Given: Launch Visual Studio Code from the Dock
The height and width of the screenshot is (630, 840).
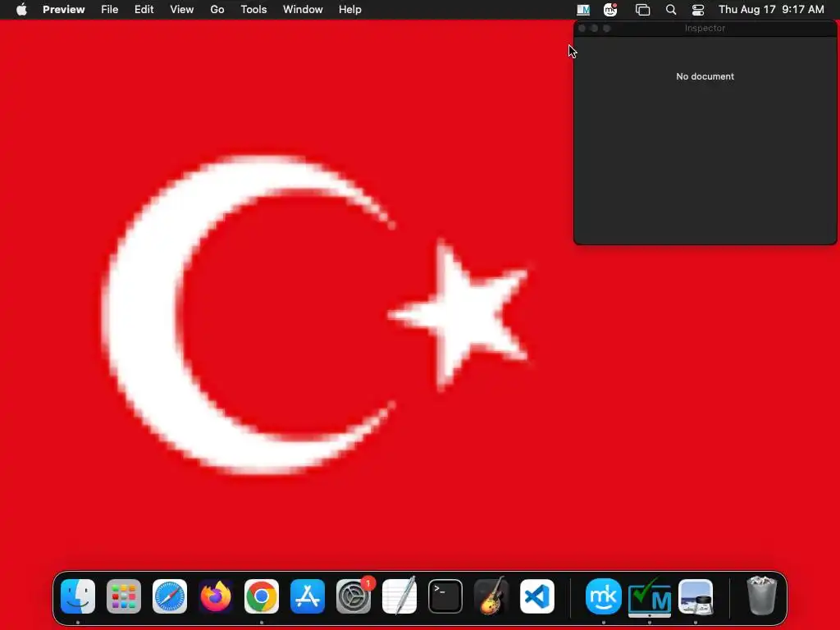Looking at the screenshot, I should (x=537, y=596).
